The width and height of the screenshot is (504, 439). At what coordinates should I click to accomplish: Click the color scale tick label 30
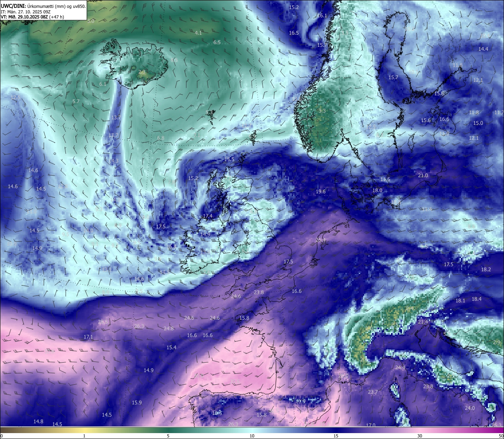(420, 436)
